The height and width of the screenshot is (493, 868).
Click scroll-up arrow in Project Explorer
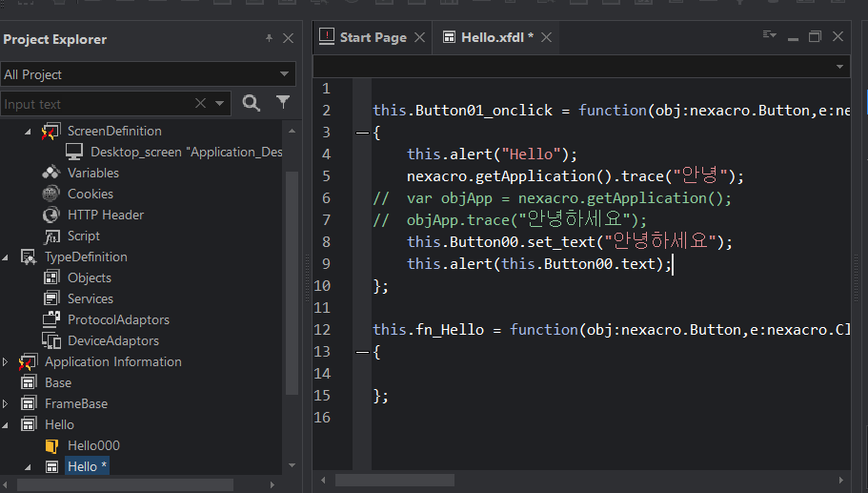coord(292,131)
